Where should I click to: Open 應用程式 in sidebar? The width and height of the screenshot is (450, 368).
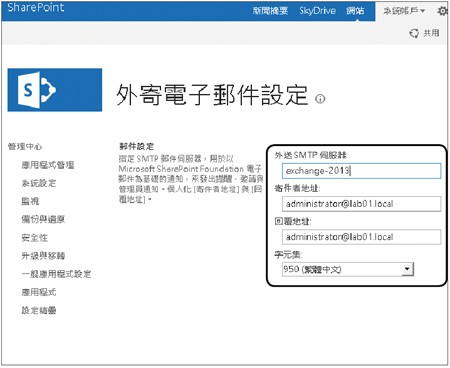pyautogui.click(x=39, y=292)
